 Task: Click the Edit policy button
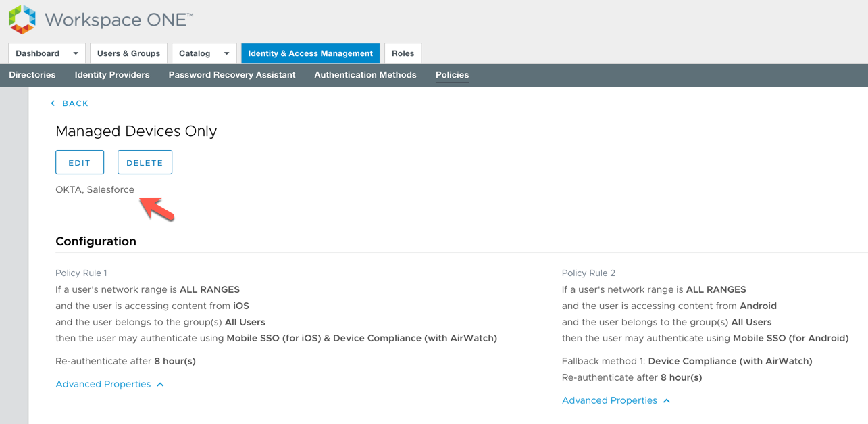[x=80, y=162]
